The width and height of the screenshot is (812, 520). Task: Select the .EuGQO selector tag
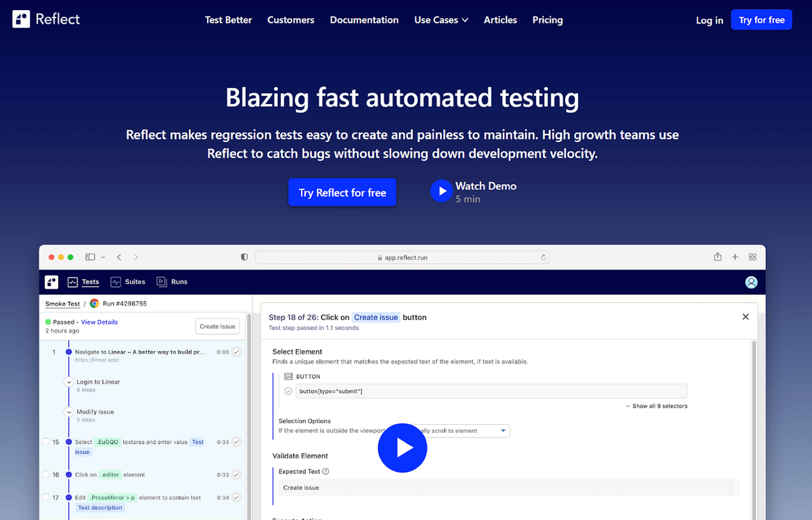pos(108,442)
